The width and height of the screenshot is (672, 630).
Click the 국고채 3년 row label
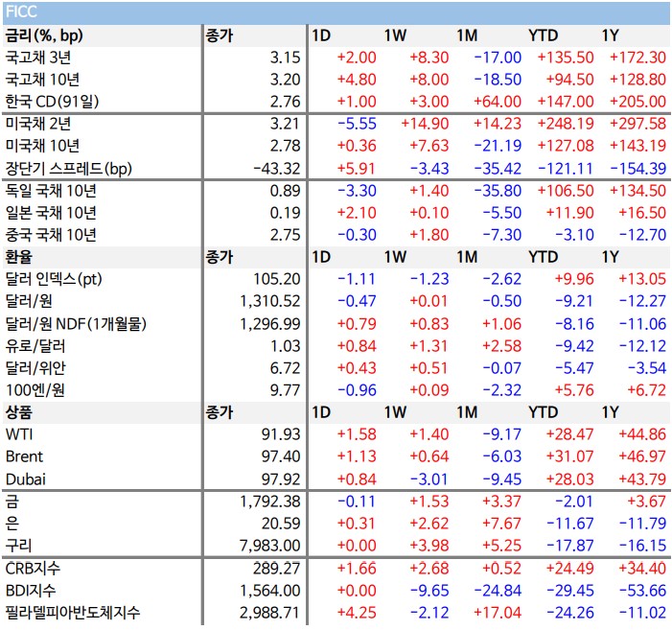click(37, 58)
